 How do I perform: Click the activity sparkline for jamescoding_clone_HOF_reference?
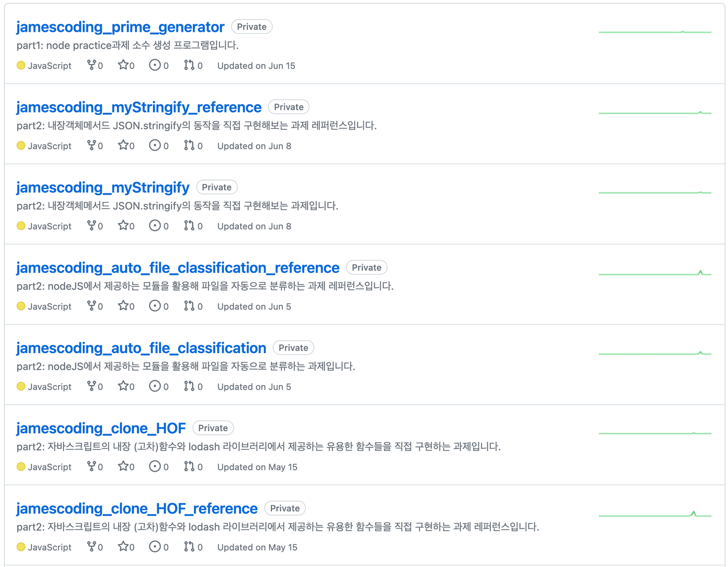[655, 514]
